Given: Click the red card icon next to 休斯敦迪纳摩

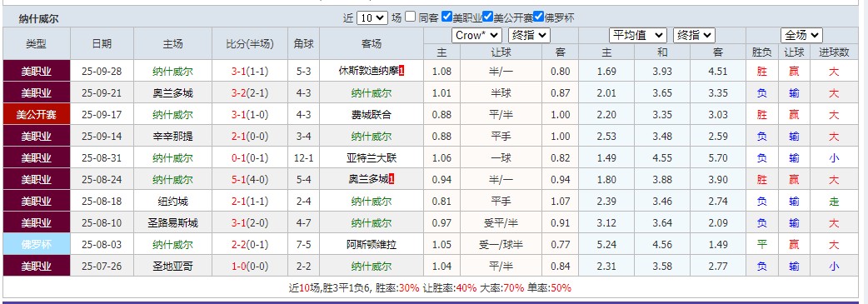Looking at the screenshot, I should click(402, 71).
